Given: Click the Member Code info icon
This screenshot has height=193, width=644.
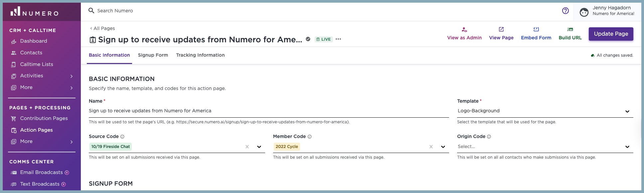Looking at the screenshot, I should click(x=310, y=137).
